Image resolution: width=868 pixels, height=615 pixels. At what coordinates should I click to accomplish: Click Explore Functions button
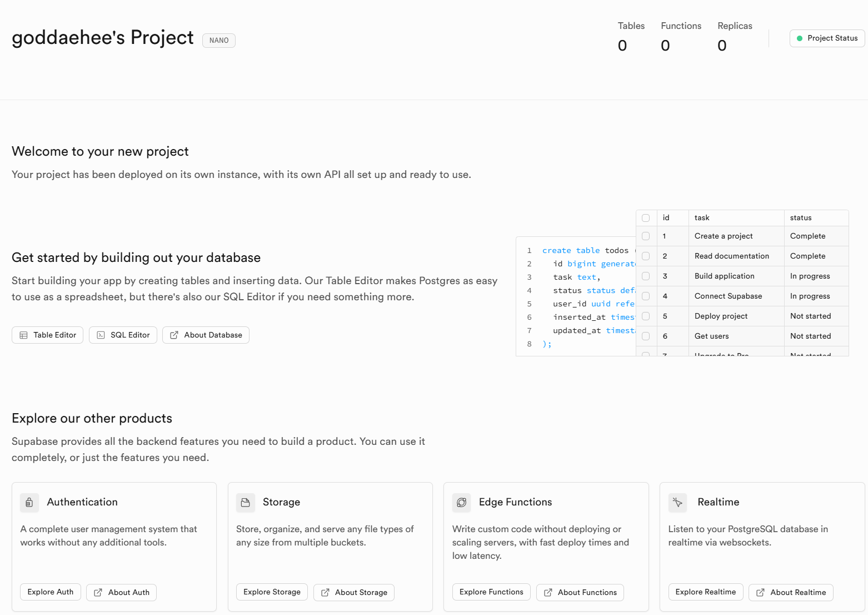pyautogui.click(x=491, y=592)
